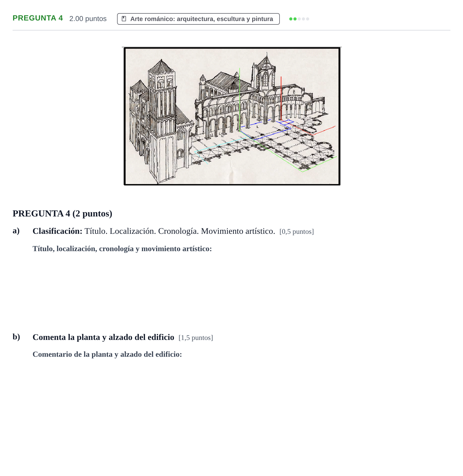Open the cathedral cutaway drawing image
This screenshot has width=463, height=476.
click(232, 116)
